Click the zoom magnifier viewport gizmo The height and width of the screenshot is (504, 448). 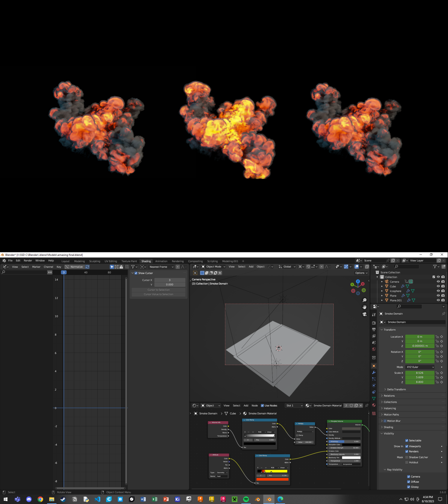(x=364, y=300)
